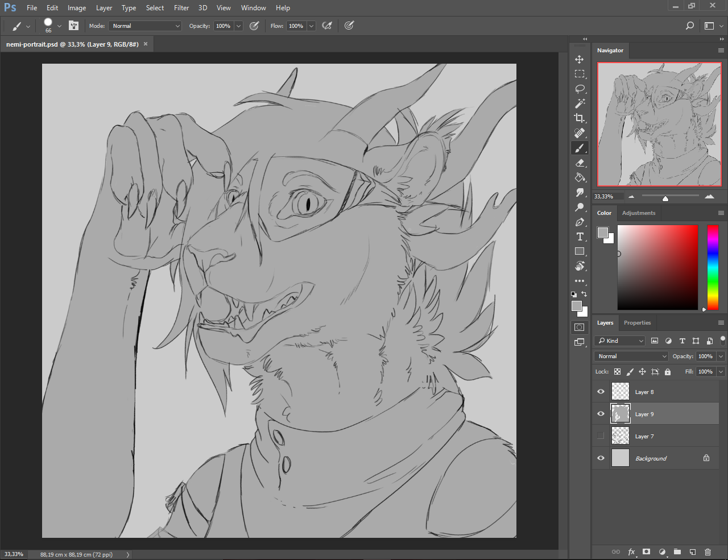Pick the Eraser tool

pyautogui.click(x=579, y=163)
